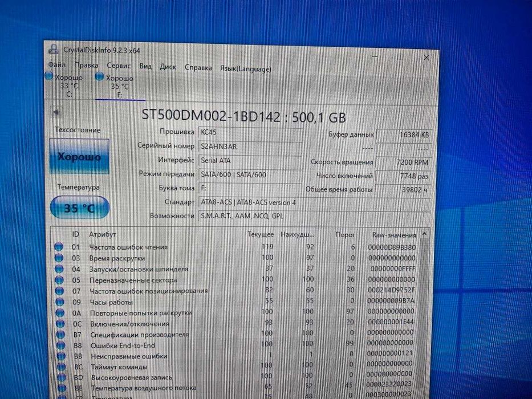Select the Ошибки End-to-End row
This screenshot has width=532, height=399.
coord(235,344)
